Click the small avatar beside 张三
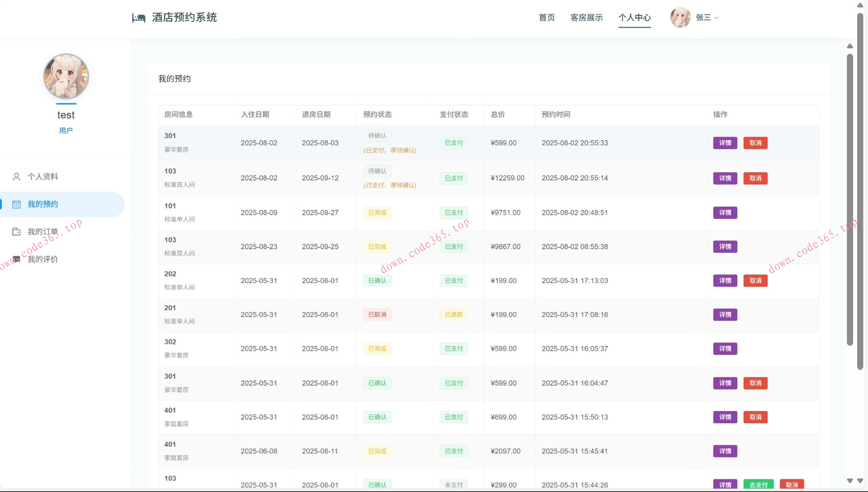 point(680,18)
